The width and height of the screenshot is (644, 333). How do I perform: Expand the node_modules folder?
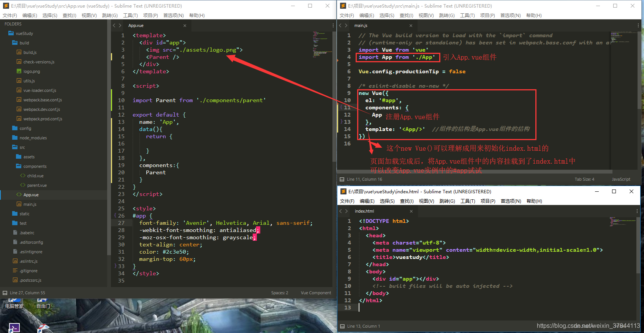[33, 138]
